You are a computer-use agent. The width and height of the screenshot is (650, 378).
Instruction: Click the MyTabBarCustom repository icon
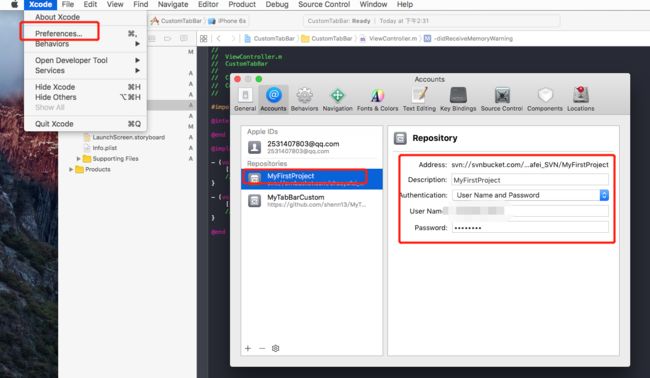pos(255,201)
